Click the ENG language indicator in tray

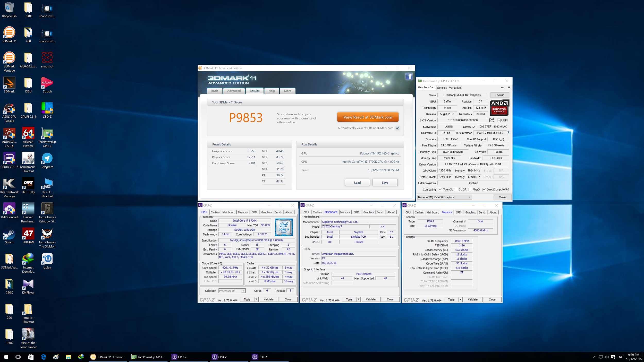(x=620, y=357)
